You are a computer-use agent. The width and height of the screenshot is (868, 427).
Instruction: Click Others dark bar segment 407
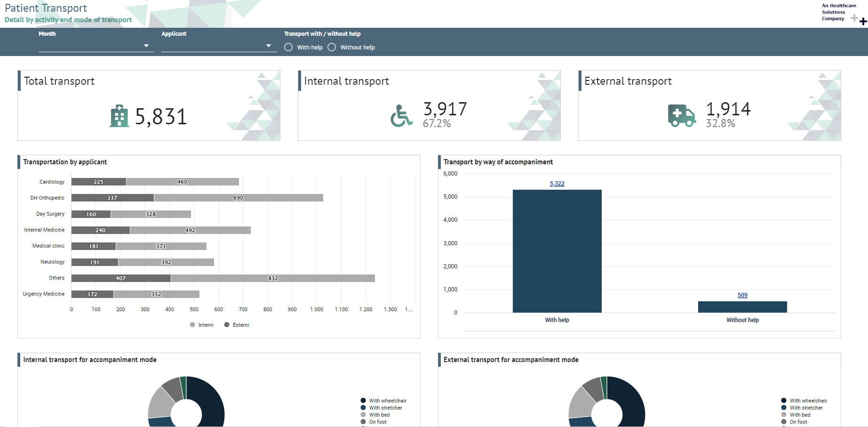click(121, 278)
